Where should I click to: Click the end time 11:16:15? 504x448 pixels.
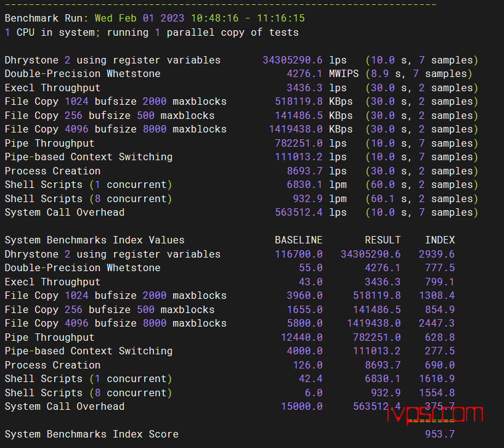point(280,18)
